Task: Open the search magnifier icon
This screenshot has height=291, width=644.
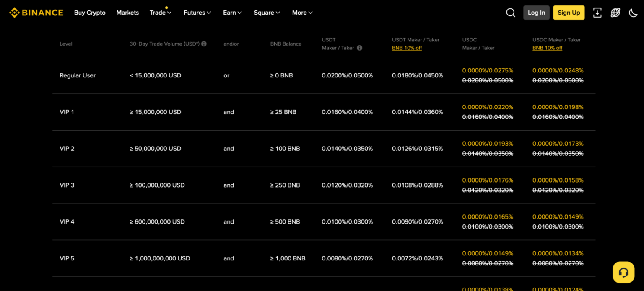Action: [510, 13]
